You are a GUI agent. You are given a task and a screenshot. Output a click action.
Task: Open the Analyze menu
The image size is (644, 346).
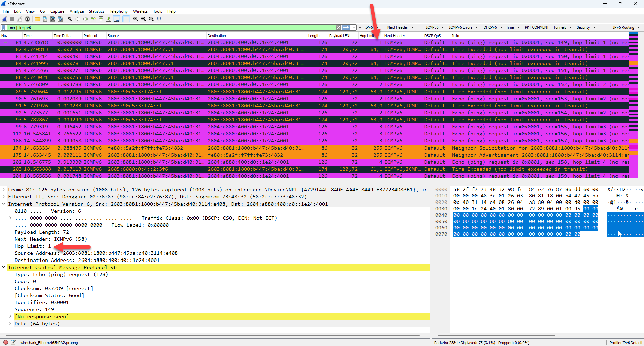pyautogui.click(x=76, y=11)
